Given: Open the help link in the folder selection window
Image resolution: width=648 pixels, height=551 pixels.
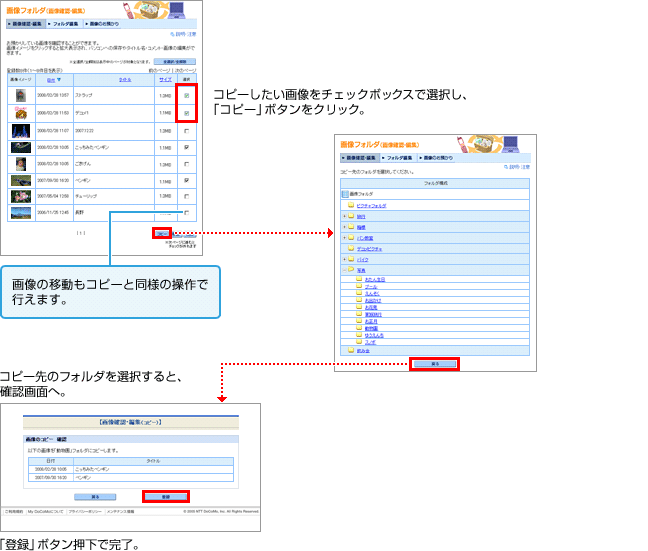Looking at the screenshot, I should click(x=517, y=167).
